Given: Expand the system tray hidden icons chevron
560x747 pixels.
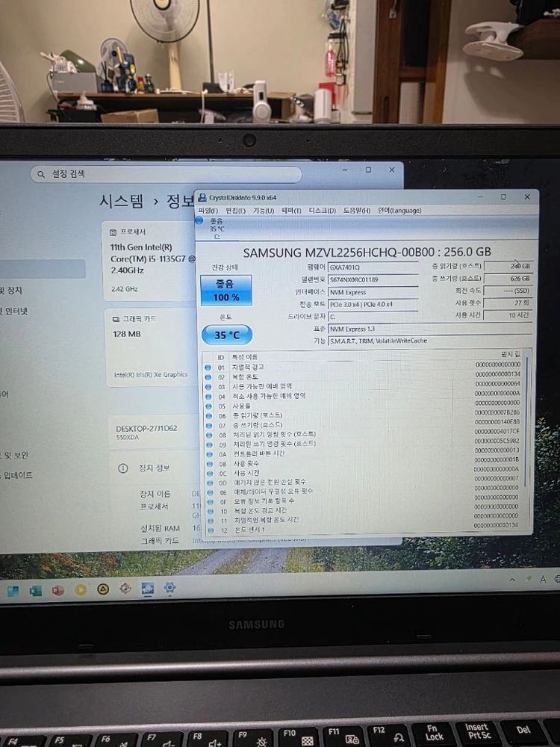Looking at the screenshot, I should click(512, 580).
